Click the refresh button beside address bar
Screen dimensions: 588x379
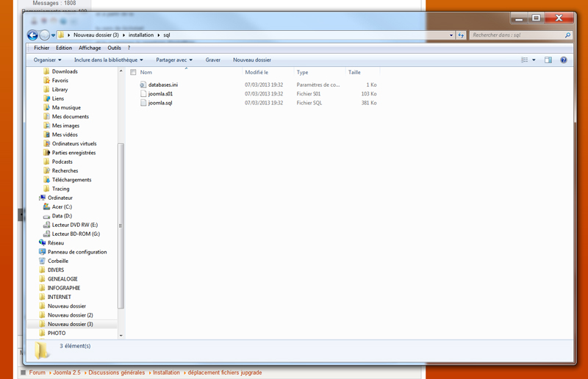[461, 35]
